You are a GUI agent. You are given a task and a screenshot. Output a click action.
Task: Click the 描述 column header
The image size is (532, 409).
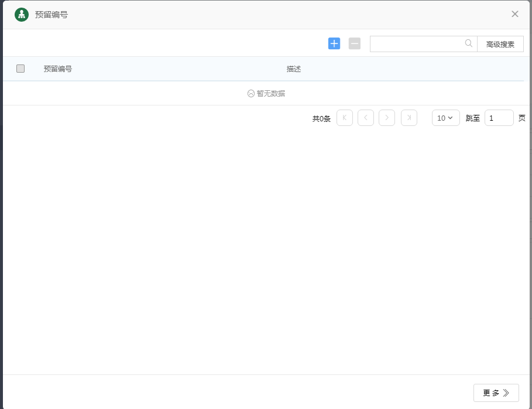click(x=294, y=69)
